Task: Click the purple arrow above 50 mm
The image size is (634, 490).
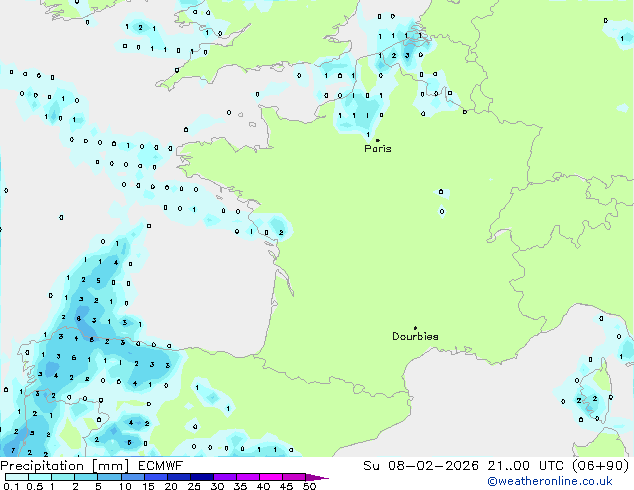Action: (x=317, y=477)
